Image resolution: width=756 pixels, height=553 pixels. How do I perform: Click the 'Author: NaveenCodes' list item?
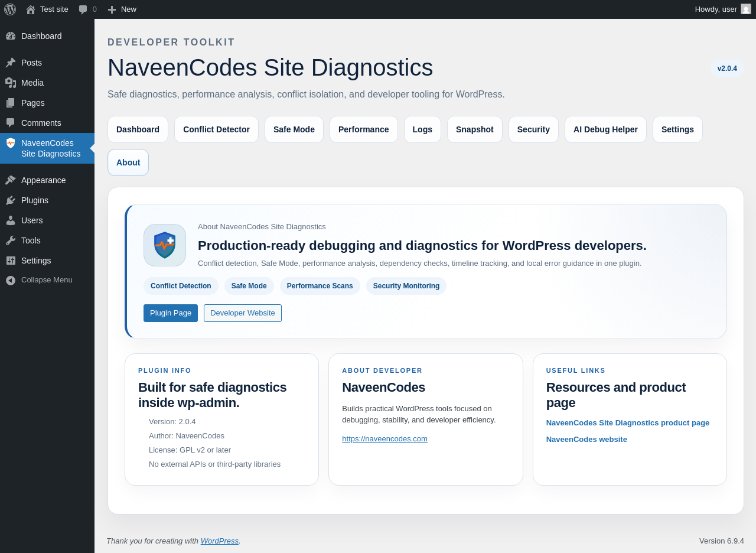(187, 436)
